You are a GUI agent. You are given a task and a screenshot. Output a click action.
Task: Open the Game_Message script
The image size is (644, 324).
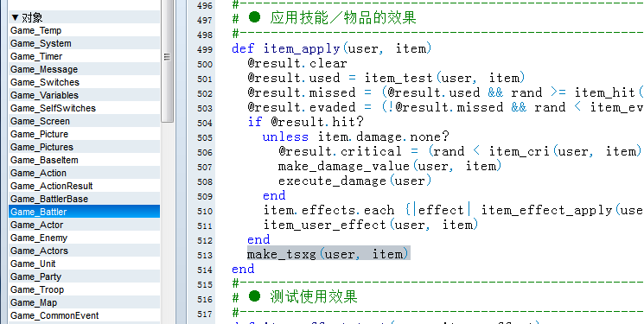tap(84, 69)
